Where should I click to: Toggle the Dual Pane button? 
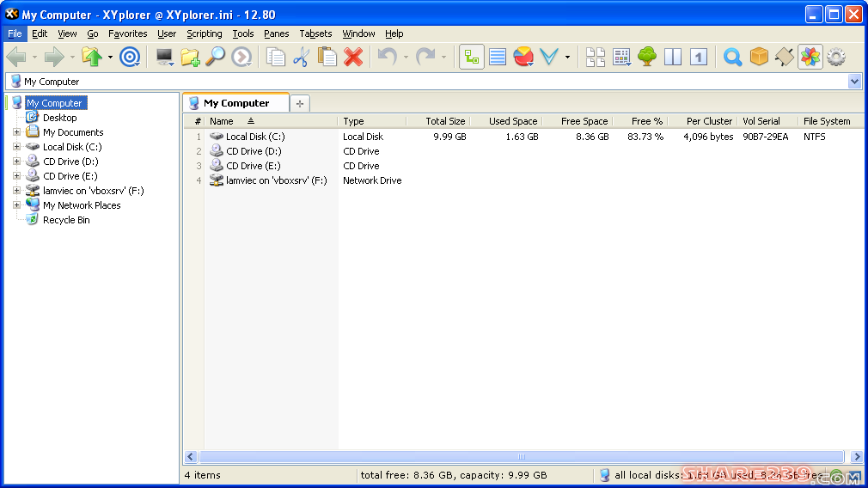(673, 57)
